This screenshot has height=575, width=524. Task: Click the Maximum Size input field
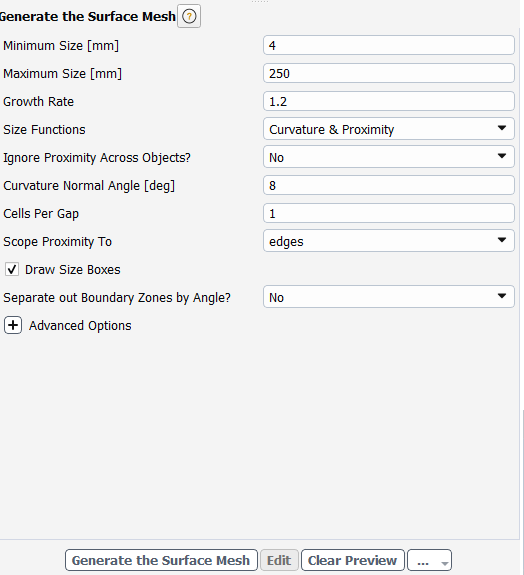[389, 73]
